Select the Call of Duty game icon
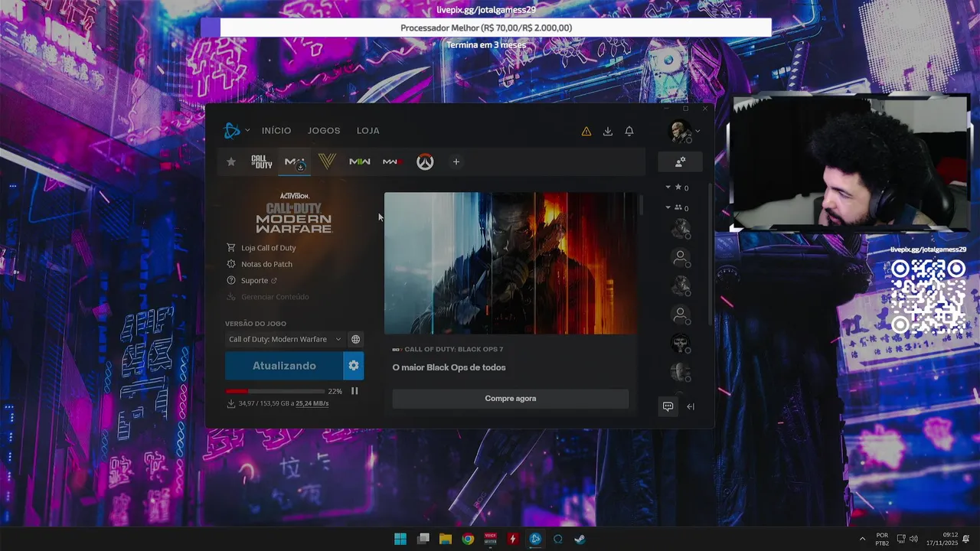Viewport: 980px width, 551px height. [262, 161]
